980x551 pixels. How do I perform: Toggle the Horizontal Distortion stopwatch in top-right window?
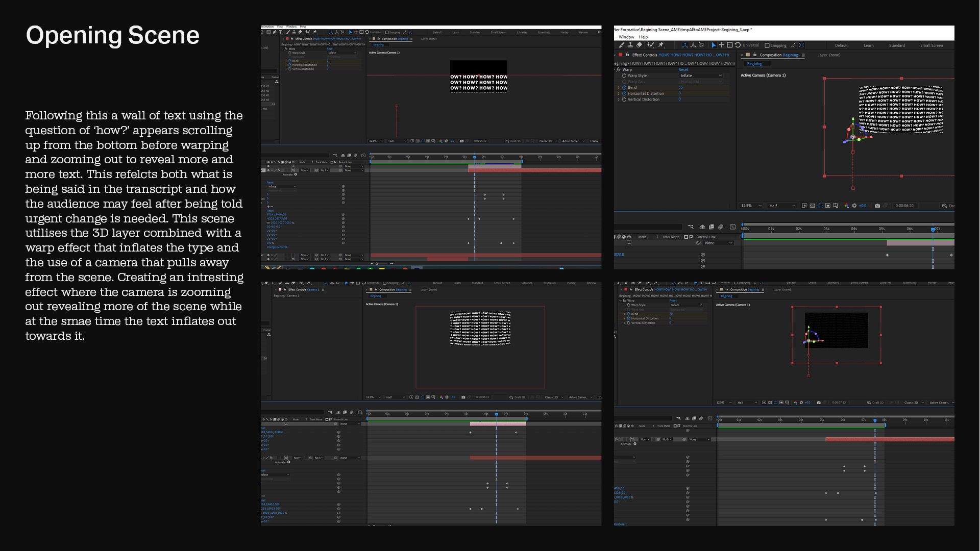pos(624,93)
